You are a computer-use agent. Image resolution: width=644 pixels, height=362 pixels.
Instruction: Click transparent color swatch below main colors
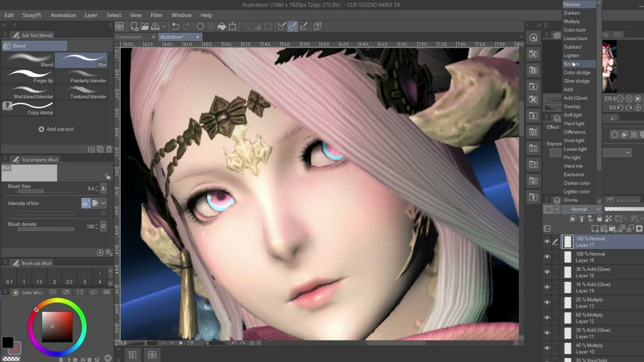pos(11,358)
